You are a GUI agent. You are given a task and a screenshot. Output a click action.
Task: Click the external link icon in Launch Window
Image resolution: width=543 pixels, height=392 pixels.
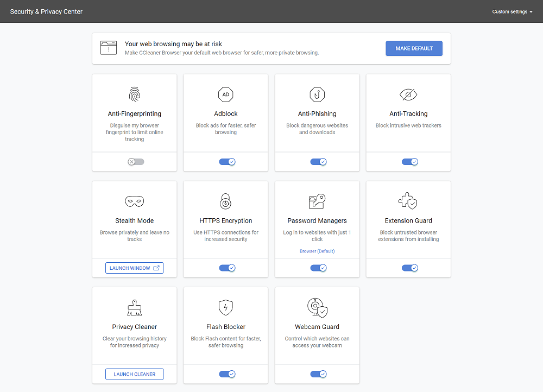(x=156, y=268)
